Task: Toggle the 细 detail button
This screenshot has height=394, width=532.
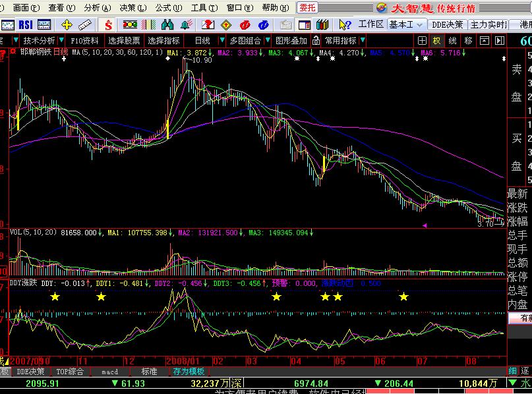Action: coord(512,371)
